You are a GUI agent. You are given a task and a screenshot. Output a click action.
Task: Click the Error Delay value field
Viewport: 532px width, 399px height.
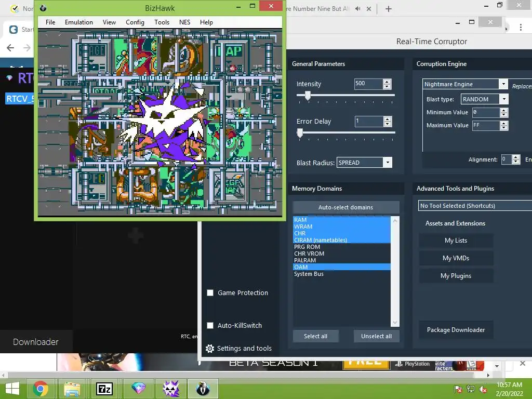pos(369,121)
